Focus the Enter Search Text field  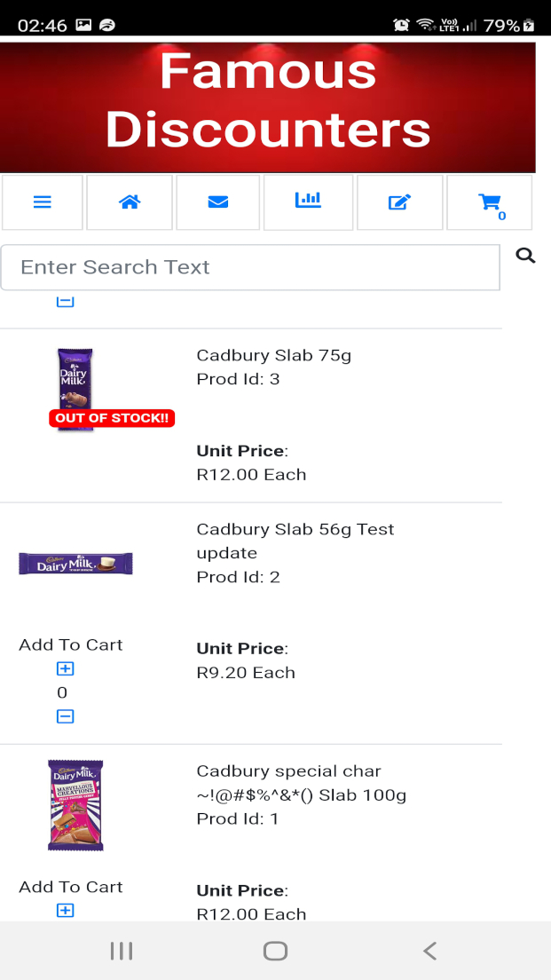(x=250, y=267)
